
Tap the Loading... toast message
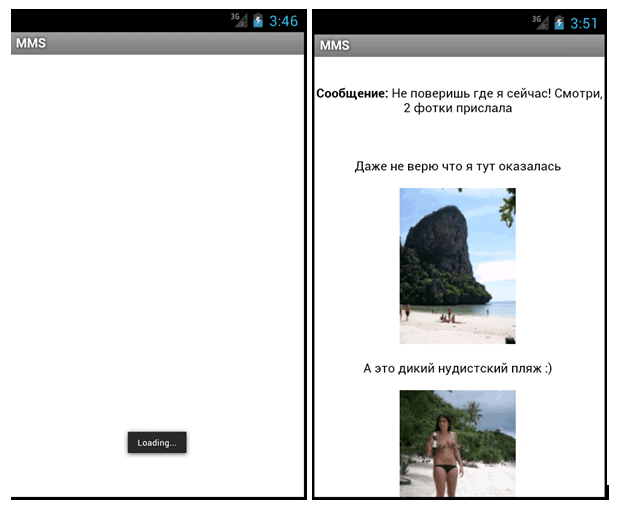(x=157, y=442)
